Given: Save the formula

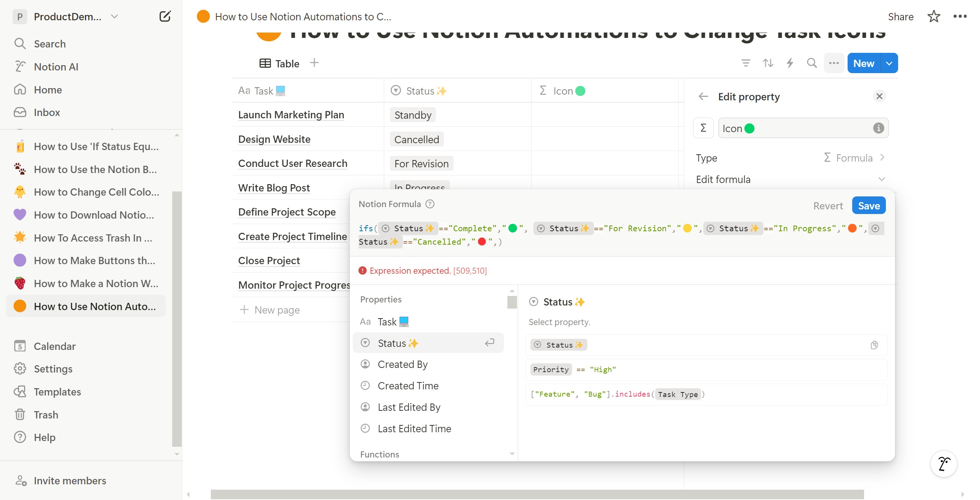Looking at the screenshot, I should [x=869, y=206].
